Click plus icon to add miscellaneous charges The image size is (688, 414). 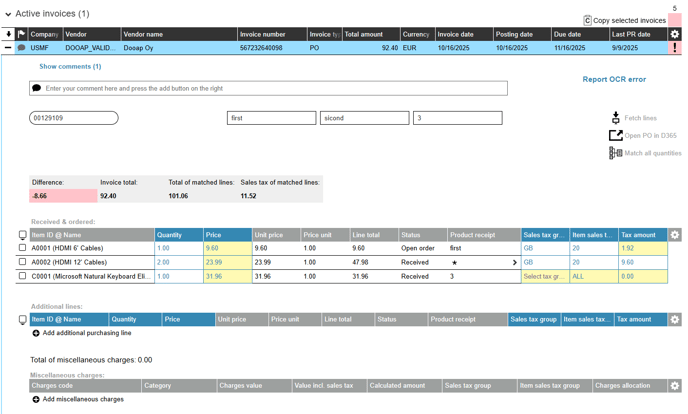coord(36,399)
